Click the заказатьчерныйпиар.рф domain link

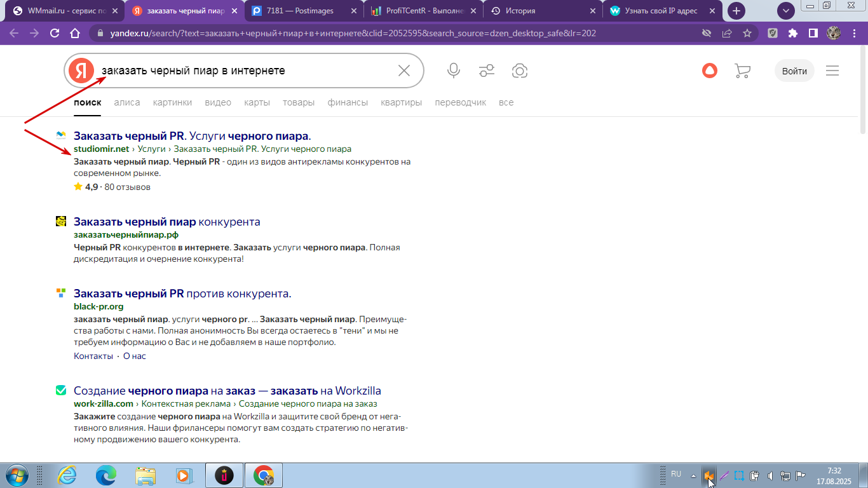click(126, 235)
